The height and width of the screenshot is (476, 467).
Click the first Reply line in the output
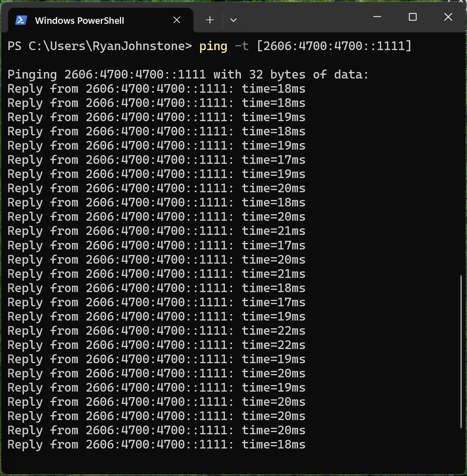pos(156,89)
